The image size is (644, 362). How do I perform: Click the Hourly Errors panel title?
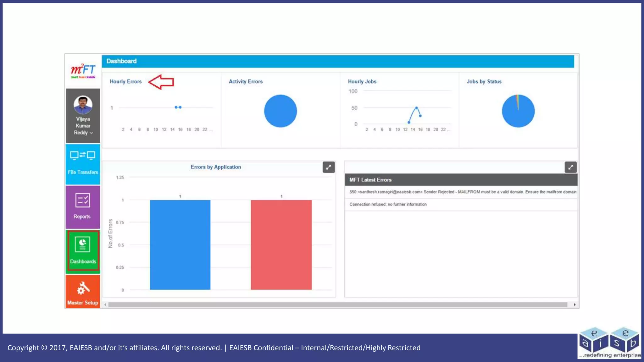125,81
